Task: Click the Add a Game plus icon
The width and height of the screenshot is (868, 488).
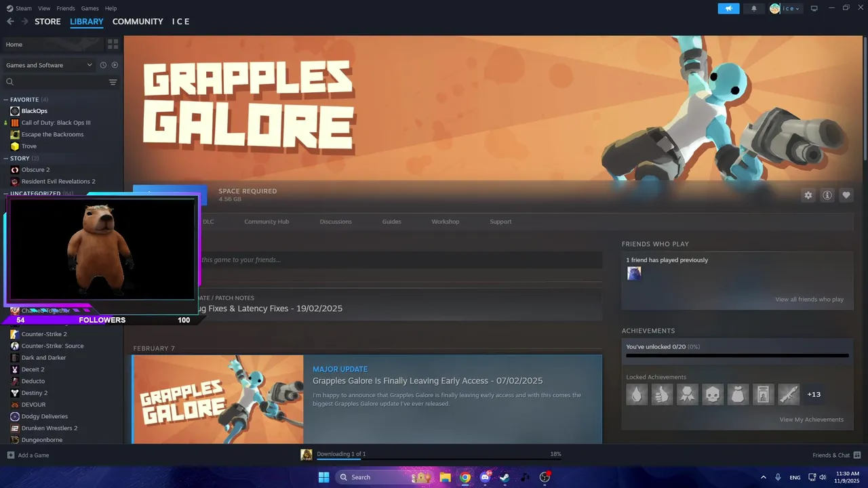Action: coord(10,455)
